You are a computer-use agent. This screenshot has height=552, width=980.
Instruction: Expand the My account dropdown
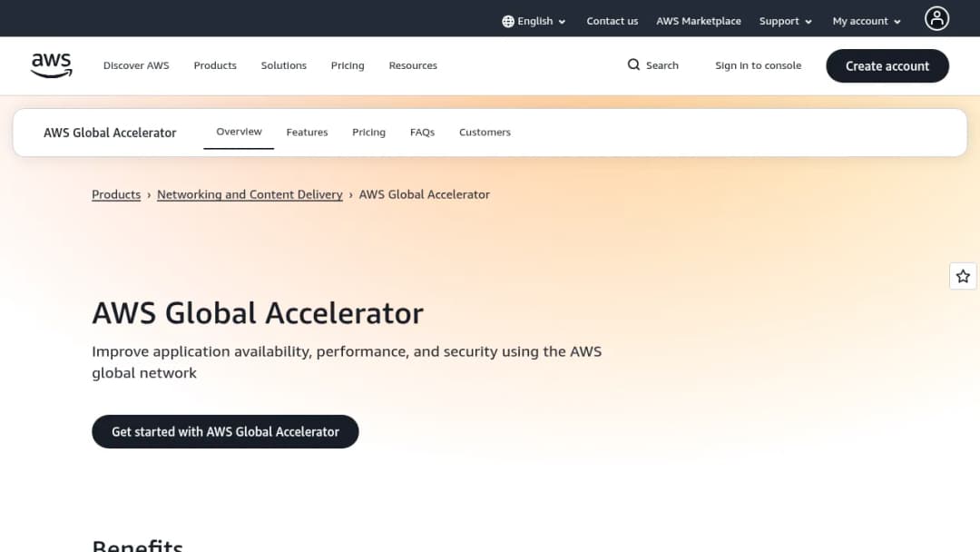(x=867, y=21)
